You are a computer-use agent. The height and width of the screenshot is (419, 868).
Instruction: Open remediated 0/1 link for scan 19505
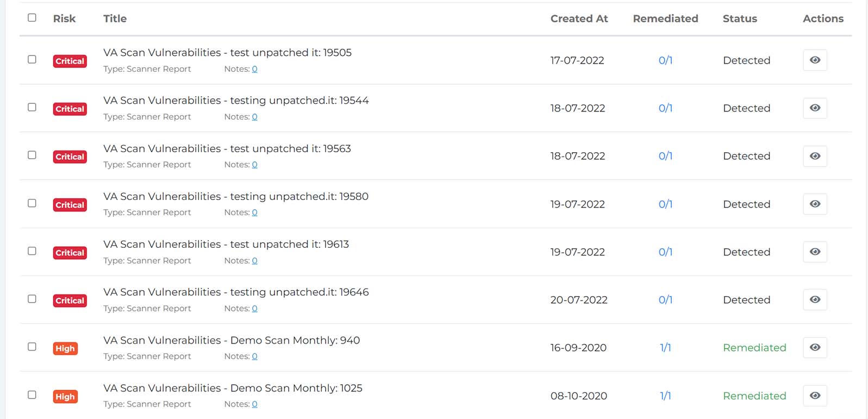[x=665, y=60]
